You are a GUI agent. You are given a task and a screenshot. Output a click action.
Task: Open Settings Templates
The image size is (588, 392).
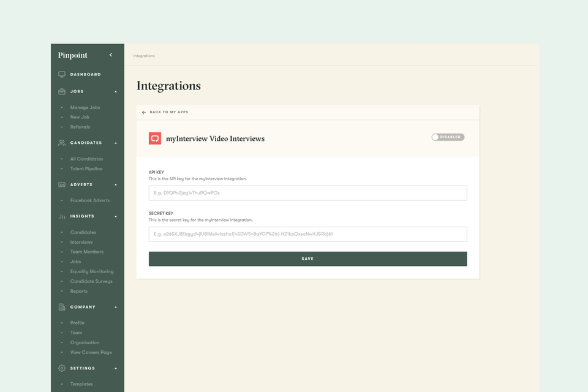click(81, 384)
